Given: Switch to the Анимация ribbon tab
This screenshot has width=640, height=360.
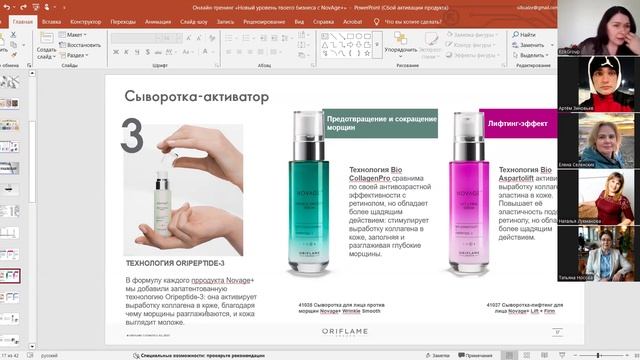Looking at the screenshot, I should click(x=158, y=22).
